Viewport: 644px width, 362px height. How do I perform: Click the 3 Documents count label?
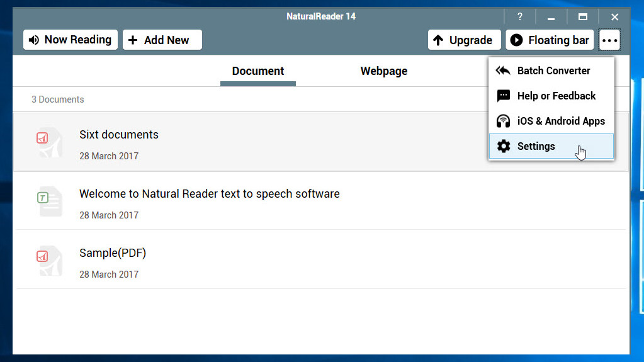tap(57, 99)
